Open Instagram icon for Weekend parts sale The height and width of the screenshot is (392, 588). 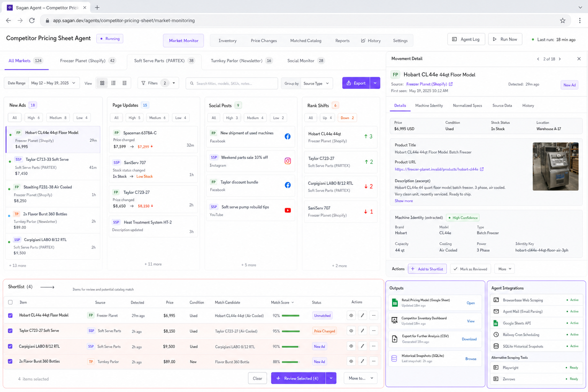pos(287,161)
